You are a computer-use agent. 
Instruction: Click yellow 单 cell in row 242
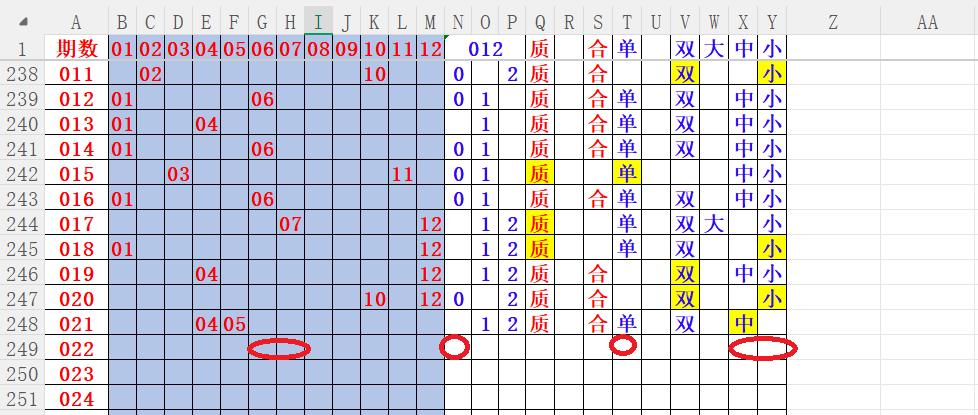(x=627, y=173)
